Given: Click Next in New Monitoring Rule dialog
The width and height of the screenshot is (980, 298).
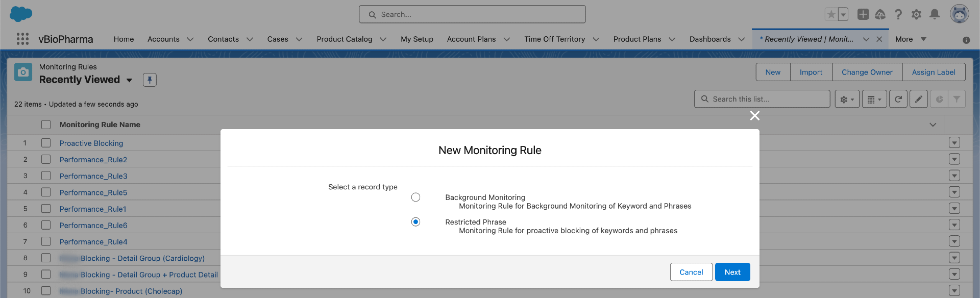Looking at the screenshot, I should [x=732, y=272].
